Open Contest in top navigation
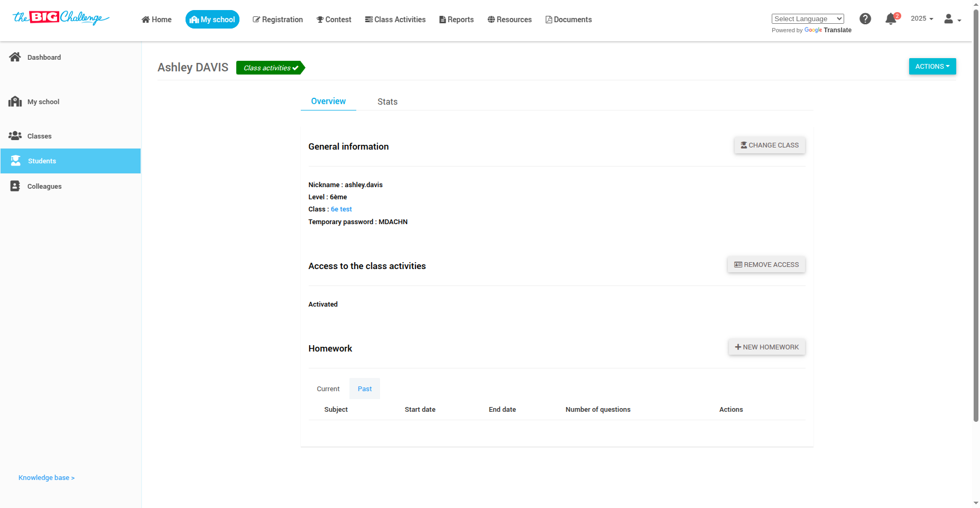The width and height of the screenshot is (980, 508). click(x=334, y=20)
